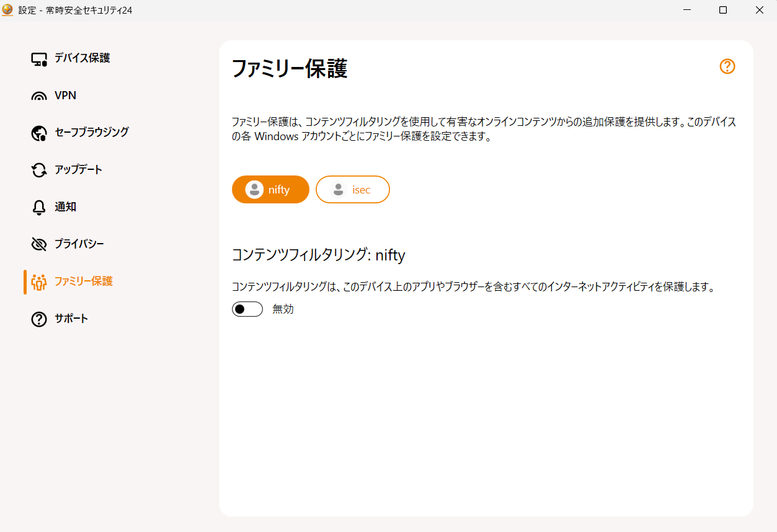
Task: Select the nifty account button
Action: coord(270,189)
